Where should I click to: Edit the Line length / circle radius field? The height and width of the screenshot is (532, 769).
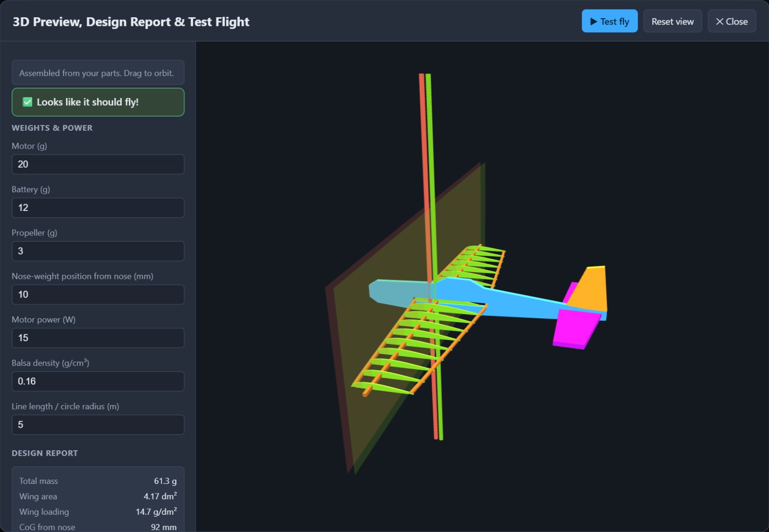coord(98,425)
